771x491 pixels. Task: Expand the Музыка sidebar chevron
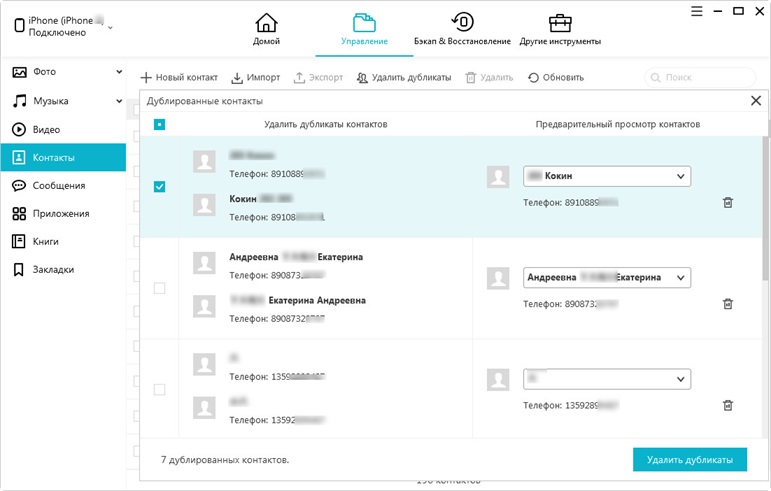[x=119, y=101]
